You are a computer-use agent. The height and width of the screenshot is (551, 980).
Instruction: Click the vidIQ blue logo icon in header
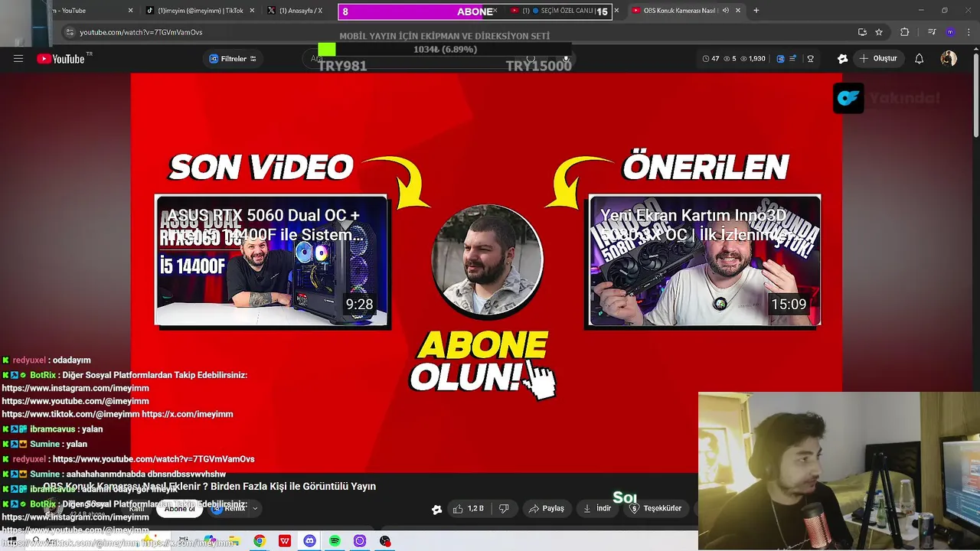[x=780, y=59]
